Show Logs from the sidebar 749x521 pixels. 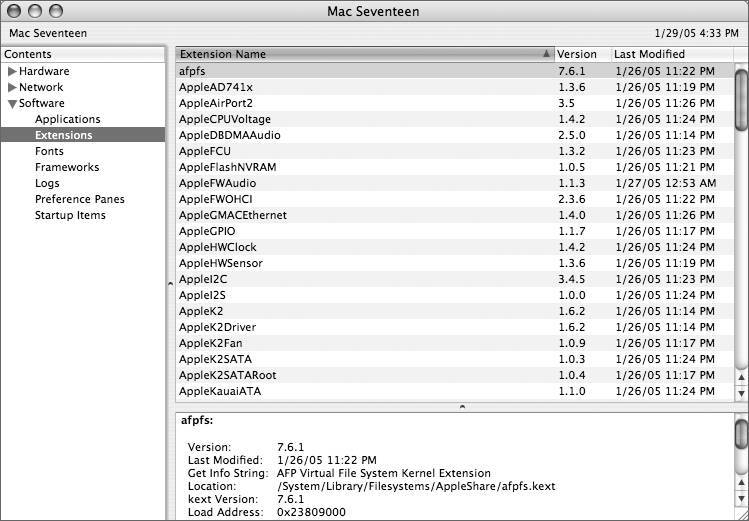47,183
